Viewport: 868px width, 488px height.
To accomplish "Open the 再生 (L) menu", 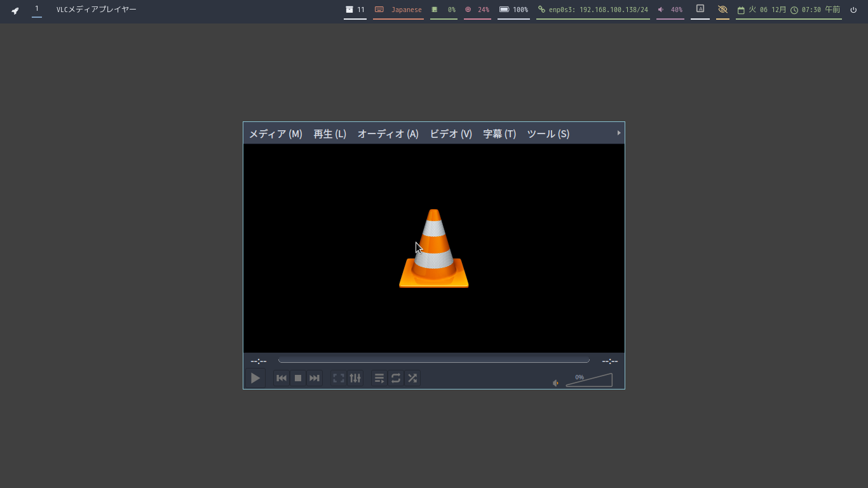I will pyautogui.click(x=330, y=133).
